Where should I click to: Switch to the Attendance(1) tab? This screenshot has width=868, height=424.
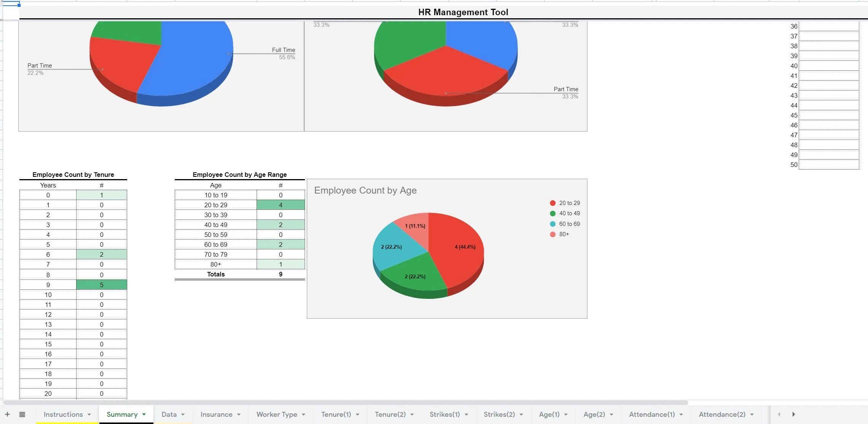651,414
